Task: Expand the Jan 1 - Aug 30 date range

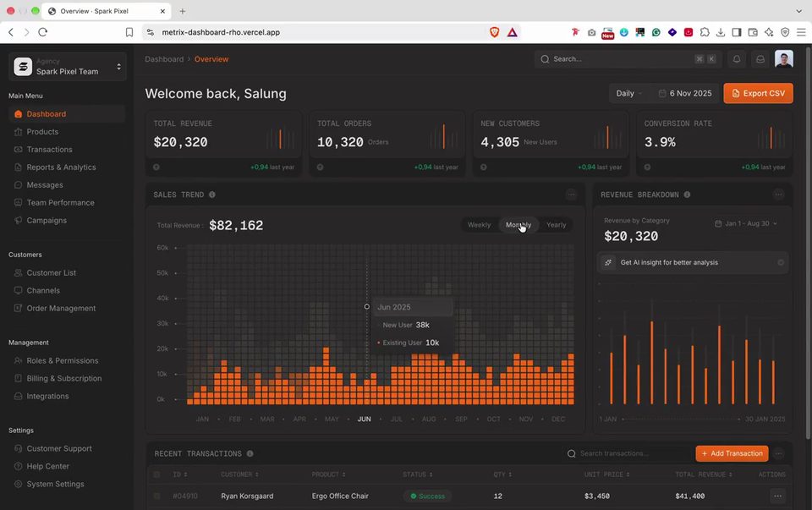Action: (x=746, y=223)
